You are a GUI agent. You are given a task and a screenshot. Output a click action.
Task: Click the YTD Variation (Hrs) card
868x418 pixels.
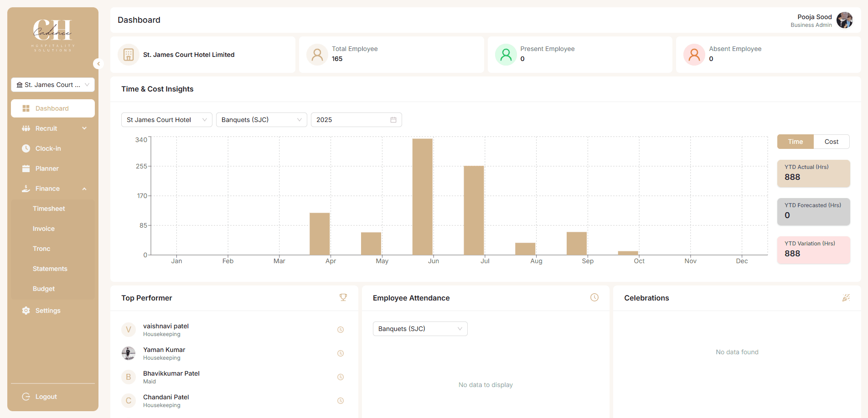[814, 250]
